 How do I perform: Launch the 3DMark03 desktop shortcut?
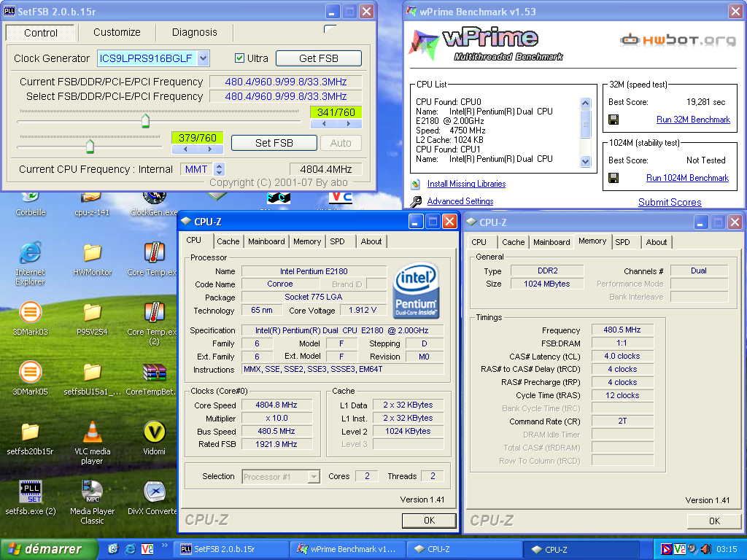click(30, 313)
